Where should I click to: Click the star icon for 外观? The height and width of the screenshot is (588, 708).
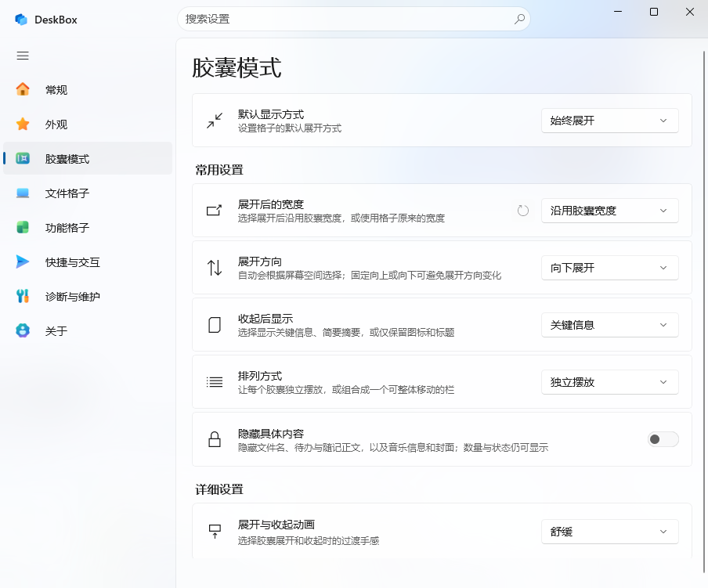[23, 124]
